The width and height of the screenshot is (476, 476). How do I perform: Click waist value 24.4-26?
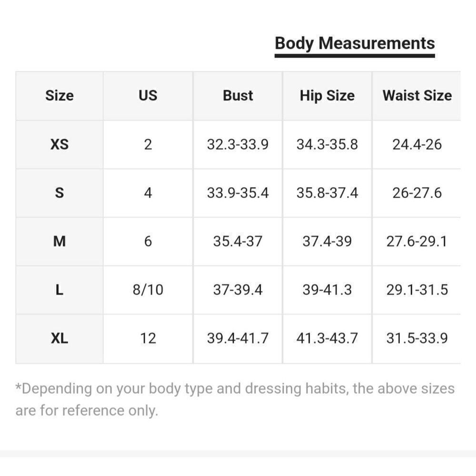coord(417,144)
